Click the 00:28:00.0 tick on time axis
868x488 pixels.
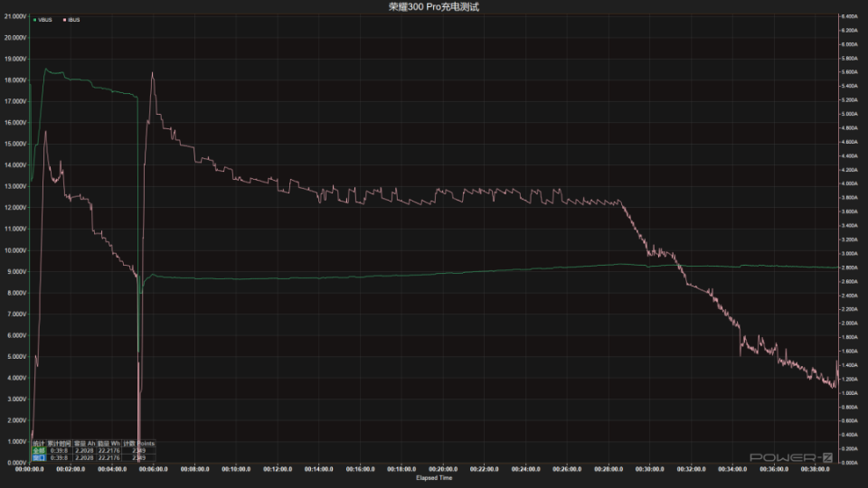pyautogui.click(x=609, y=469)
